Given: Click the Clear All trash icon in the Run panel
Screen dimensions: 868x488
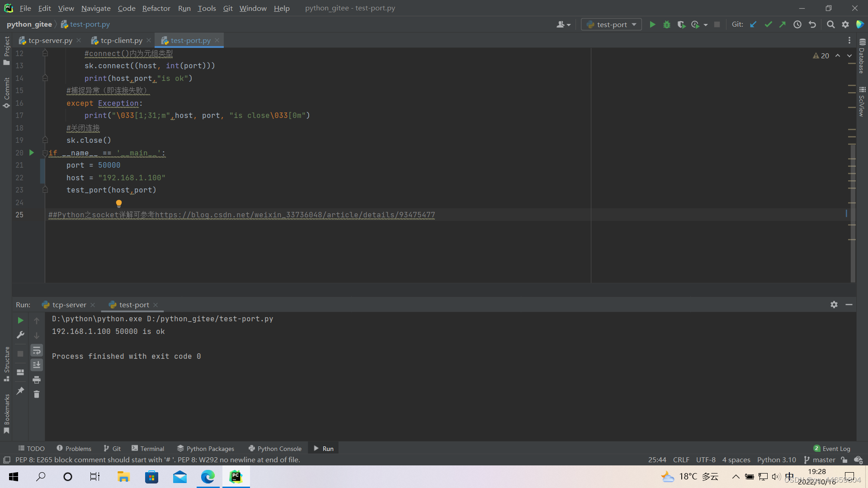Looking at the screenshot, I should pos(37,394).
